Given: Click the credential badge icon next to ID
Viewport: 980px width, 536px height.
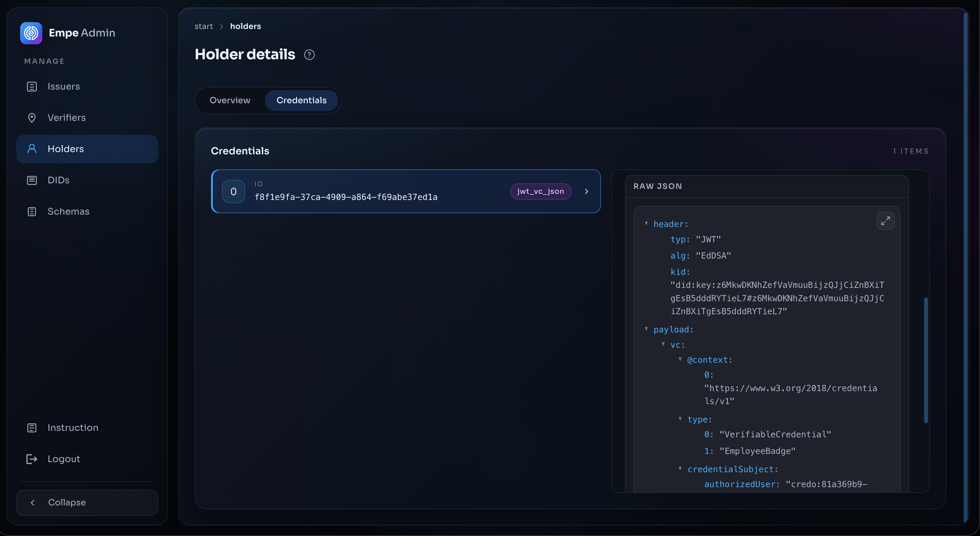Looking at the screenshot, I should click(234, 191).
